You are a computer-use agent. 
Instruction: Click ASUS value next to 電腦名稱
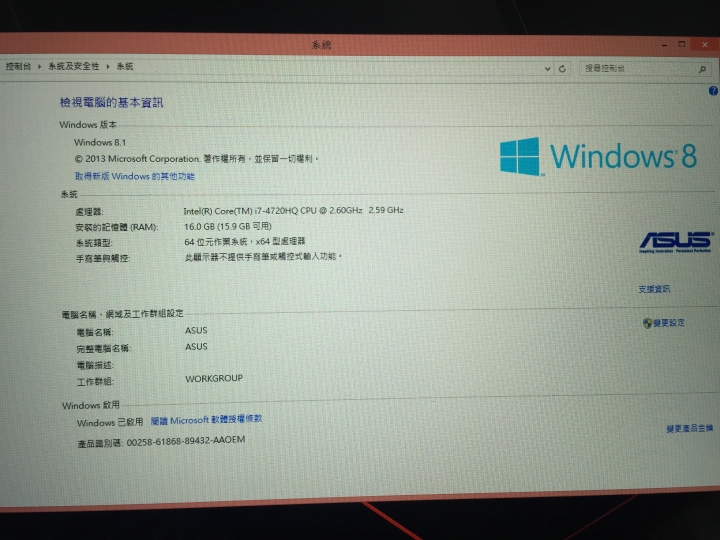(x=196, y=331)
